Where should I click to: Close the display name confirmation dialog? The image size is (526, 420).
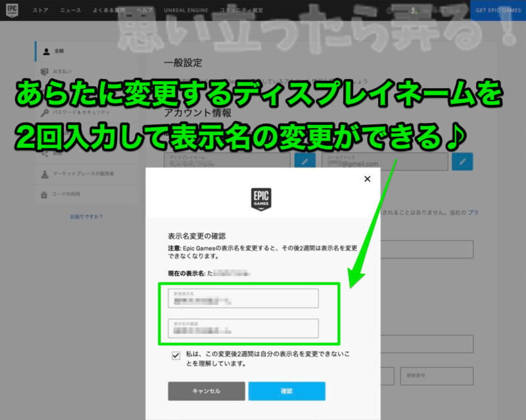click(368, 179)
